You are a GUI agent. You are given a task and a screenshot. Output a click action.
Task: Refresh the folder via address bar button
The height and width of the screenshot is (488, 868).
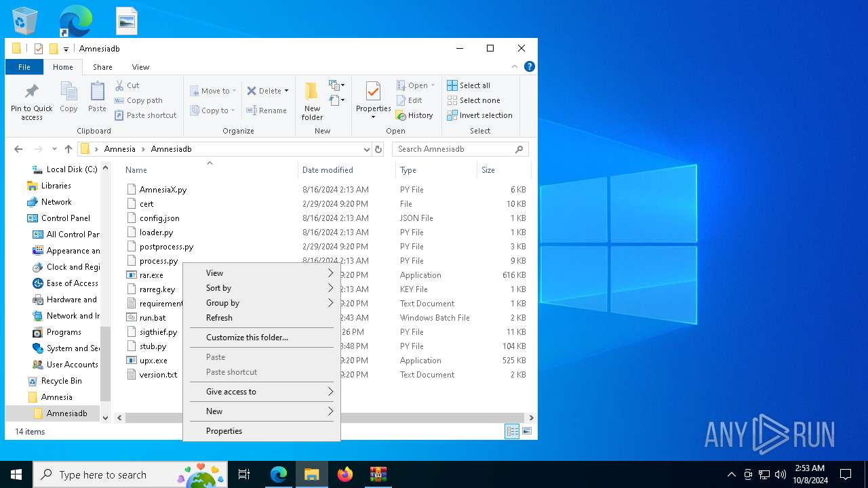pos(378,149)
